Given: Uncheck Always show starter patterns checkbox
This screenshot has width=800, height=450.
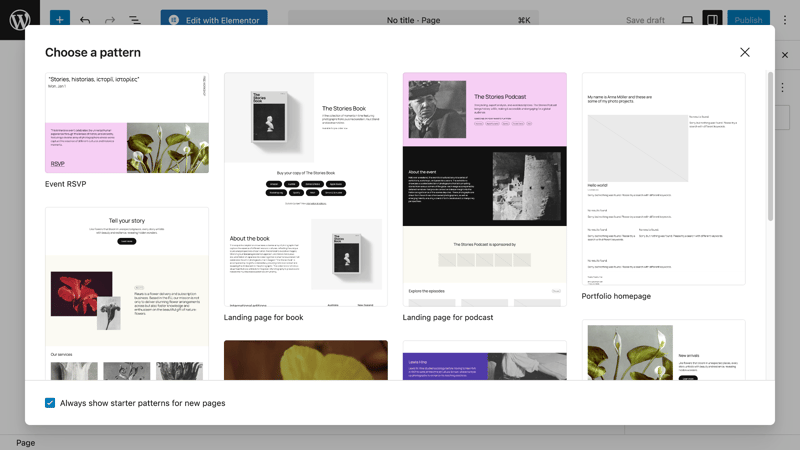Looking at the screenshot, I should 50,403.
